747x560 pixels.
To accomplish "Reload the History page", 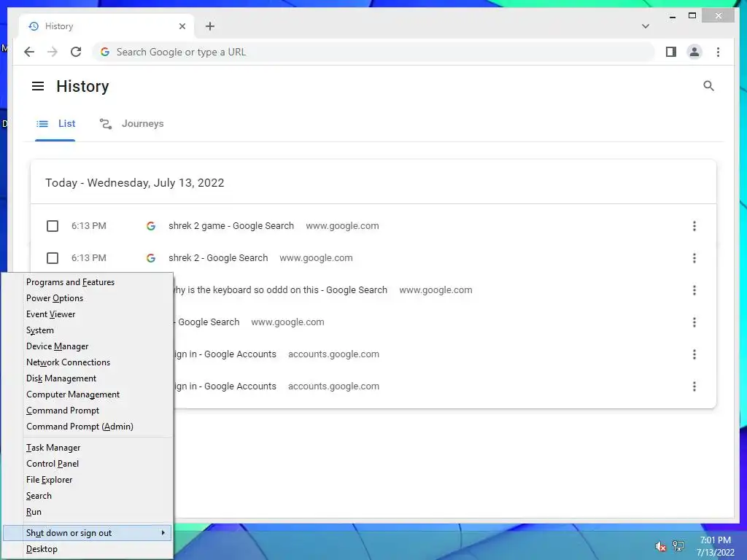I will pos(76,52).
